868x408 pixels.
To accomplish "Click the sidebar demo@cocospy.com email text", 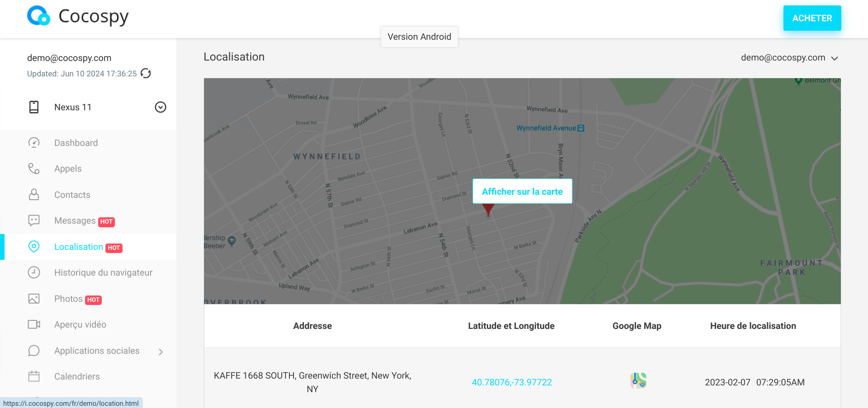I will (x=69, y=58).
